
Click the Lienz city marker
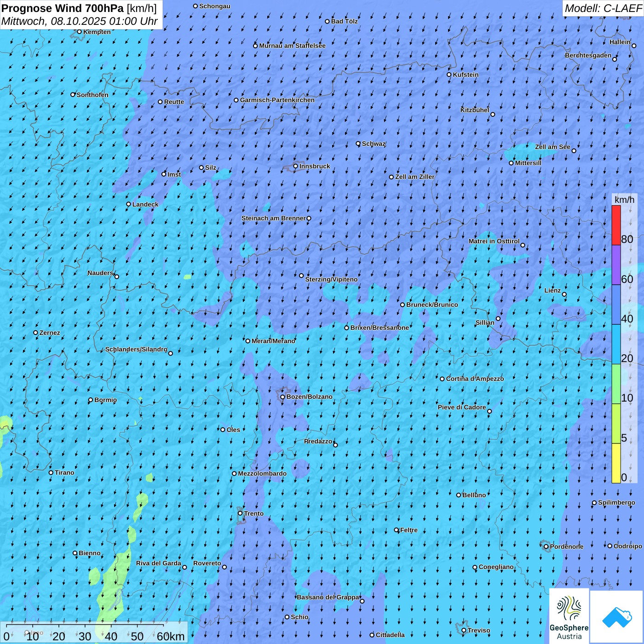(564, 294)
